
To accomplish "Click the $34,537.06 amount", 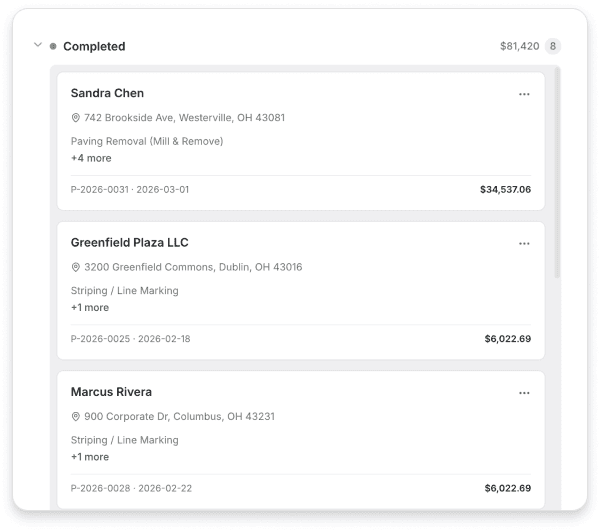I will (505, 190).
